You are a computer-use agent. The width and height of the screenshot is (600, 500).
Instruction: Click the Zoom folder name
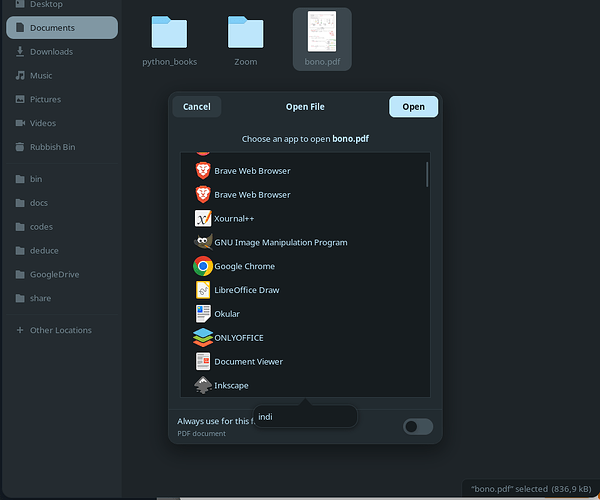pyautogui.click(x=246, y=62)
